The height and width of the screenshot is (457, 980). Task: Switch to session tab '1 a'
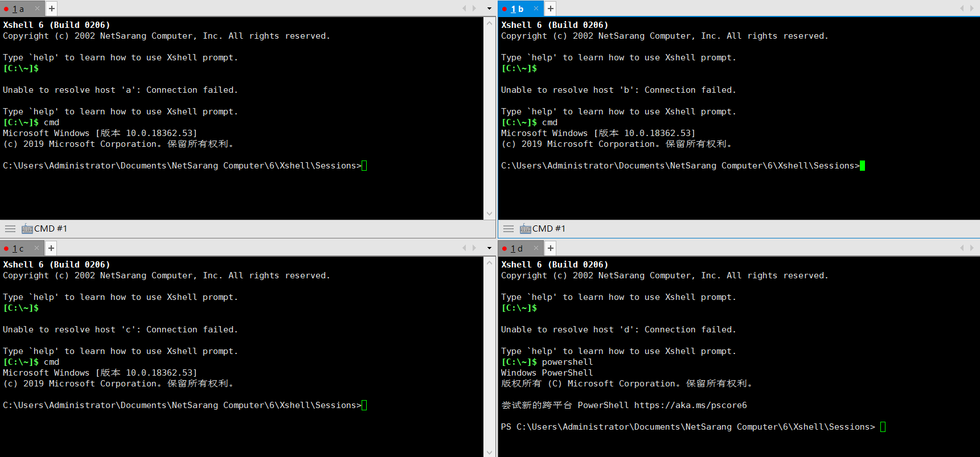22,9
